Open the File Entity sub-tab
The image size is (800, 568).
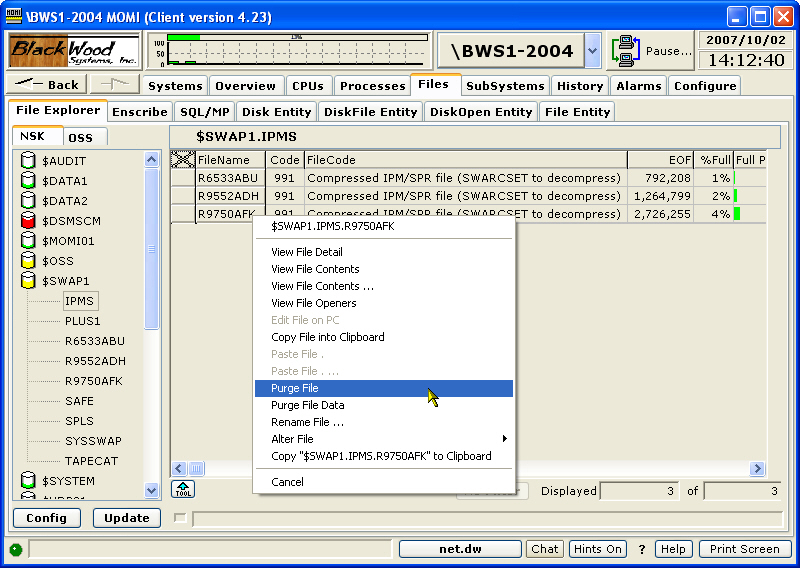tap(577, 112)
